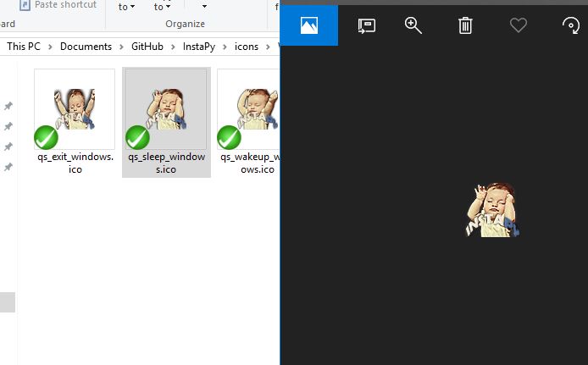Screen dimensions: 588x365
Task: Click the sync checkmark on qs_sleep_windows.ico
Action: [x=137, y=137]
